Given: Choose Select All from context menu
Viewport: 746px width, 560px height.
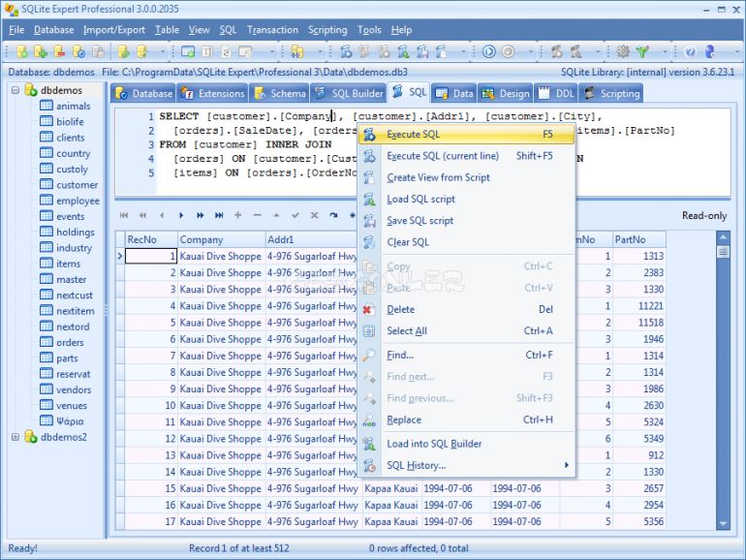Looking at the screenshot, I should [466, 330].
